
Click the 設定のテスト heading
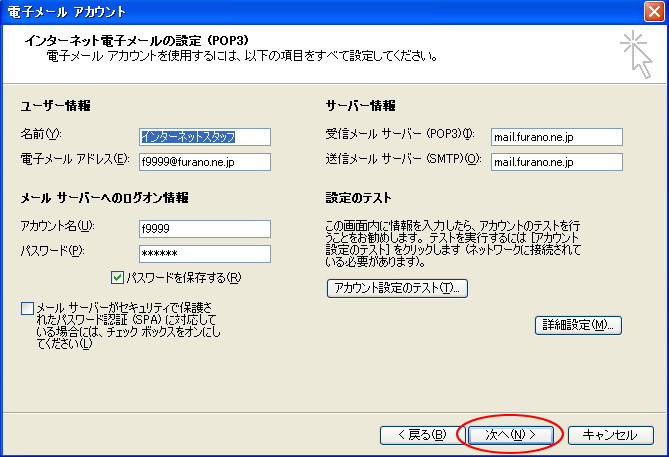[358, 198]
